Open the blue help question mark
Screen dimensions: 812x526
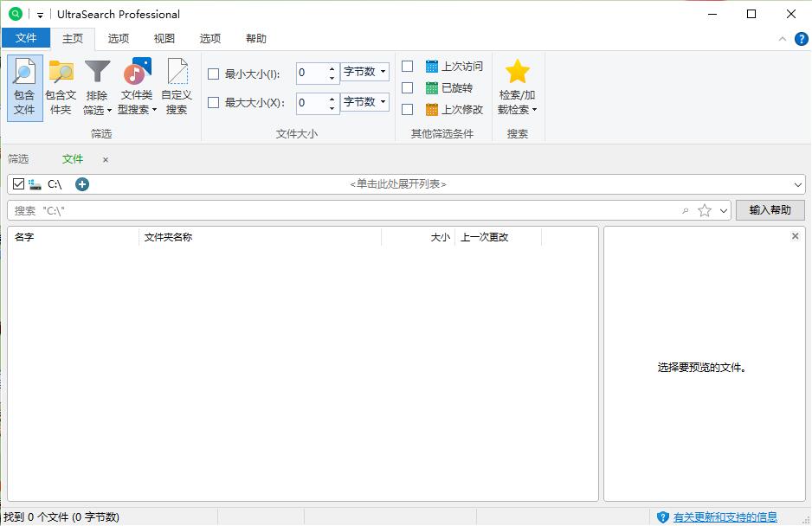(801, 39)
